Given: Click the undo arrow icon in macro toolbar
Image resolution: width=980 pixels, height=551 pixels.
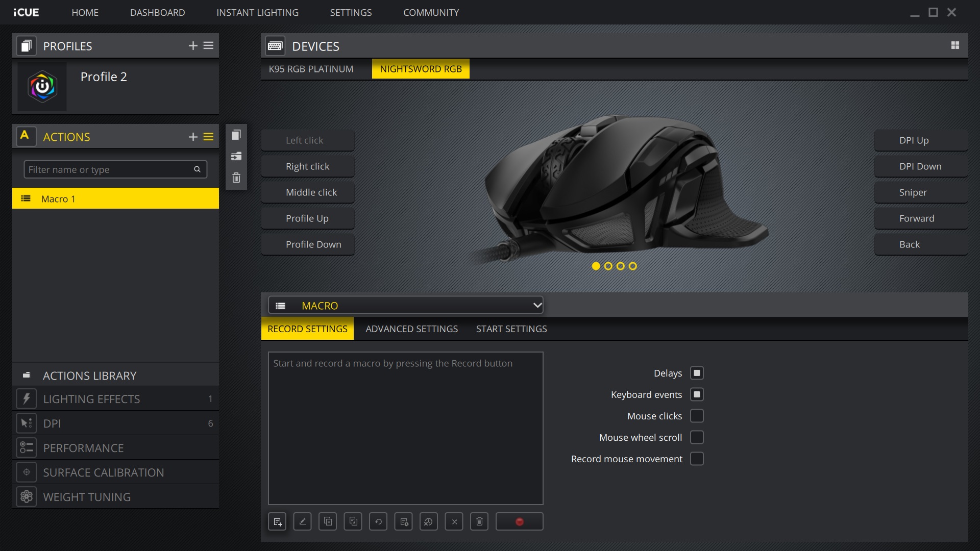Looking at the screenshot, I should click(378, 521).
